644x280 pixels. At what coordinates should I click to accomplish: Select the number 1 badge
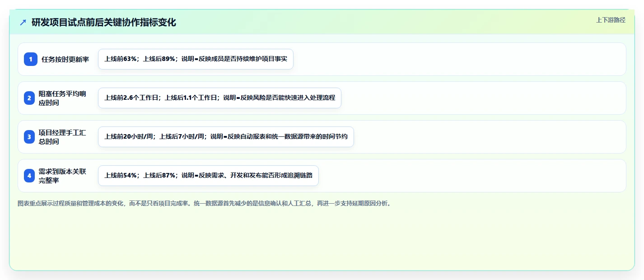pyautogui.click(x=31, y=59)
